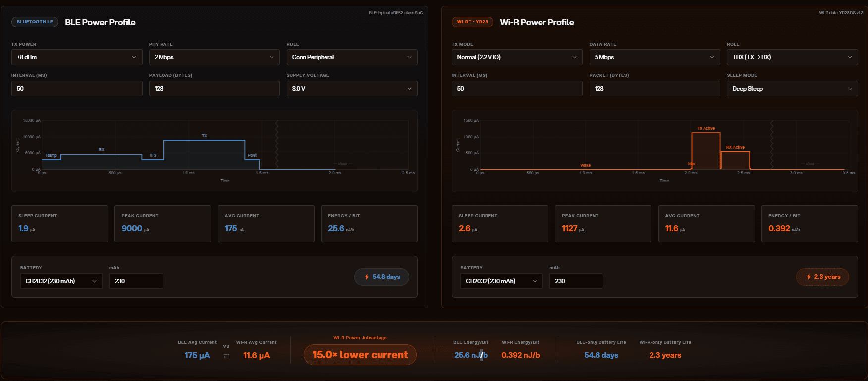Open the TRX (TX → RX) role dropdown
868x381 pixels.
(x=792, y=57)
